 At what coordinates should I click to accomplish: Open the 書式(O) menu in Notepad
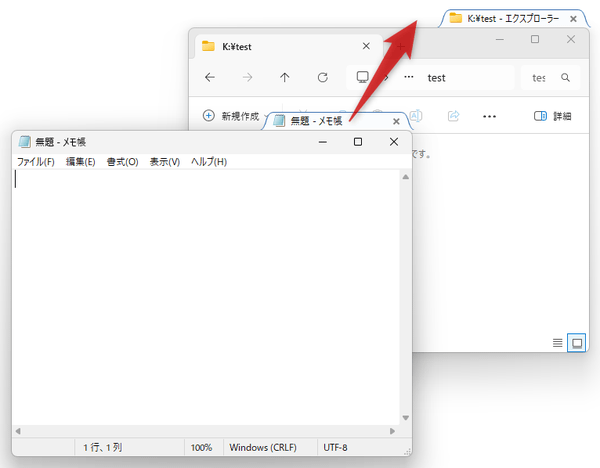pyautogui.click(x=122, y=162)
